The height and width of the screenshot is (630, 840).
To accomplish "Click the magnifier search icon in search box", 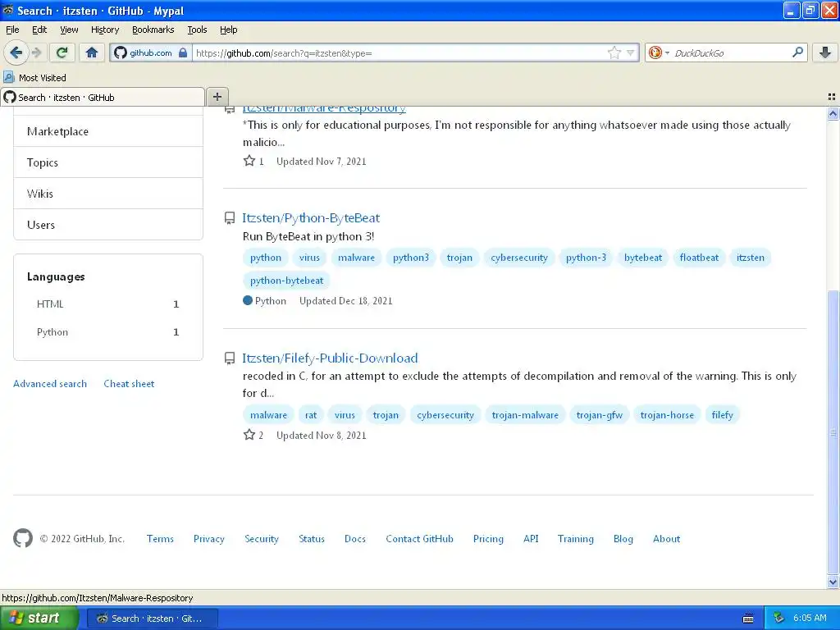I will coord(797,52).
